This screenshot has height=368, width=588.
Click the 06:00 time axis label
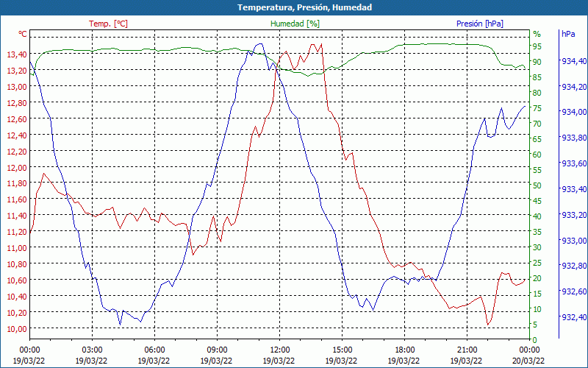[x=154, y=350]
